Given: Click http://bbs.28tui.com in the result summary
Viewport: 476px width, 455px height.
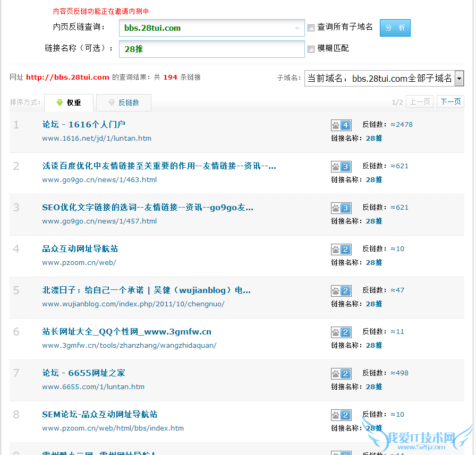Looking at the screenshot, I should coord(67,78).
